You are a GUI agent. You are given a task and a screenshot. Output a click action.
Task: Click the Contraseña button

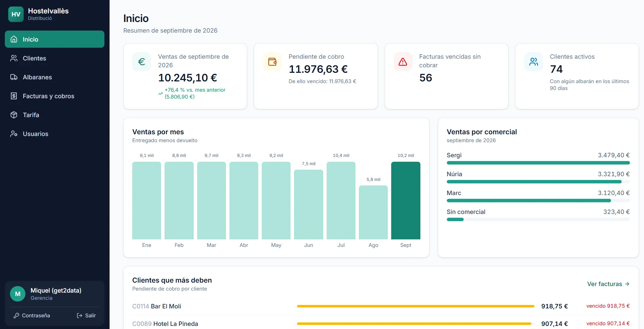pos(32,315)
